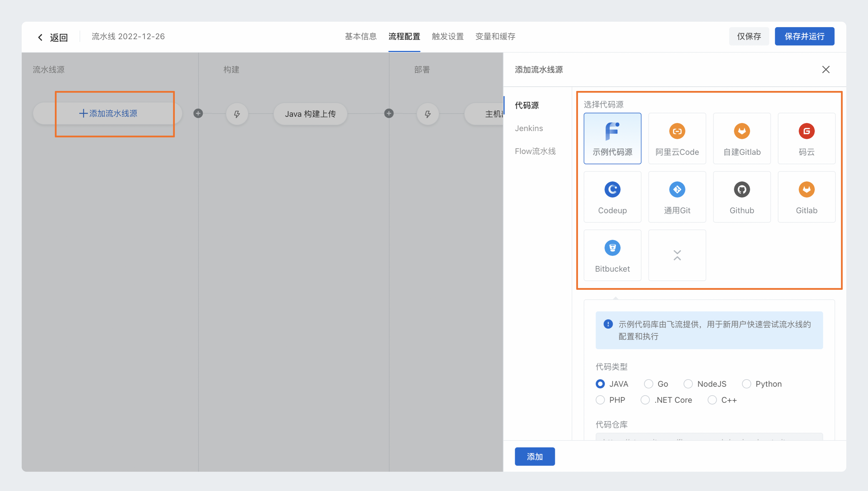
Task: Switch to the 基本信息 tab
Action: (361, 36)
